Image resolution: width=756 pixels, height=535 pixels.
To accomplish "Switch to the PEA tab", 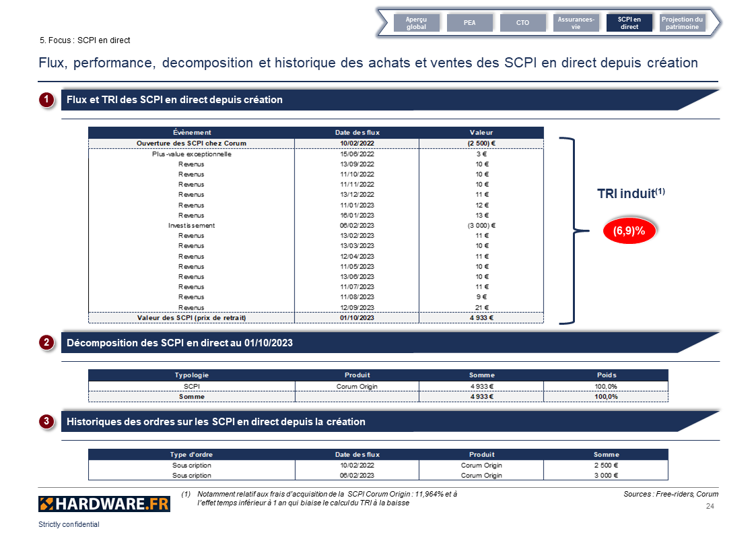I will click(x=470, y=23).
